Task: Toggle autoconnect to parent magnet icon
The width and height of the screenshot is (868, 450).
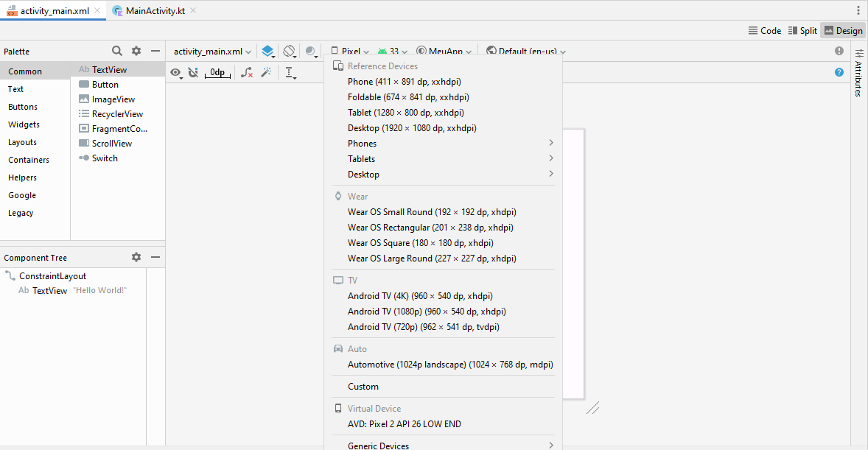Action: click(193, 72)
